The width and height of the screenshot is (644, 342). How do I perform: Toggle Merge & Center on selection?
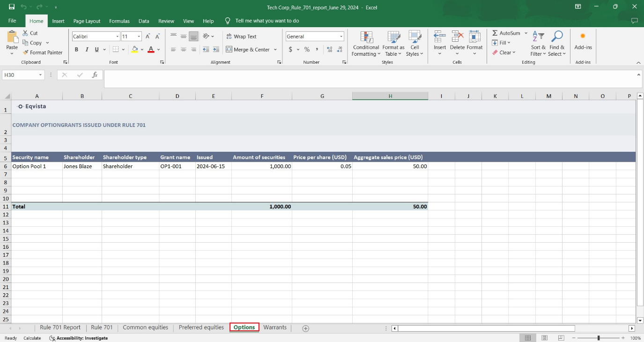pos(248,49)
